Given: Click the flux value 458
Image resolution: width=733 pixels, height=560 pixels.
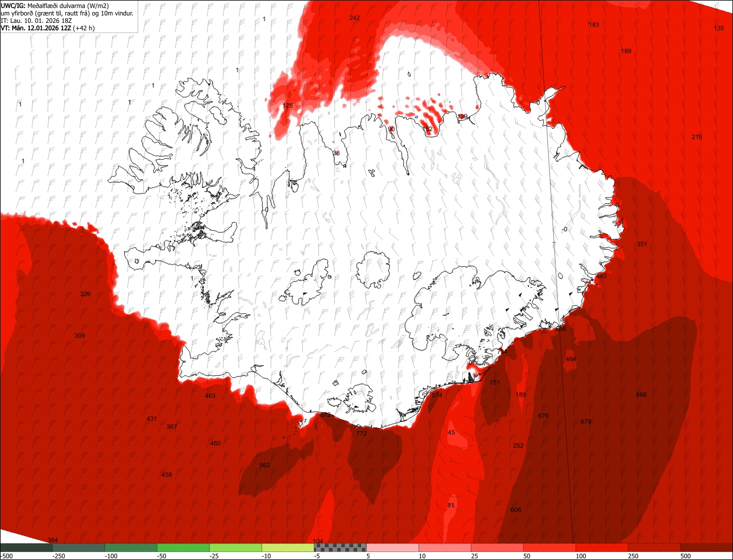Looking at the screenshot, I should click(x=167, y=475).
